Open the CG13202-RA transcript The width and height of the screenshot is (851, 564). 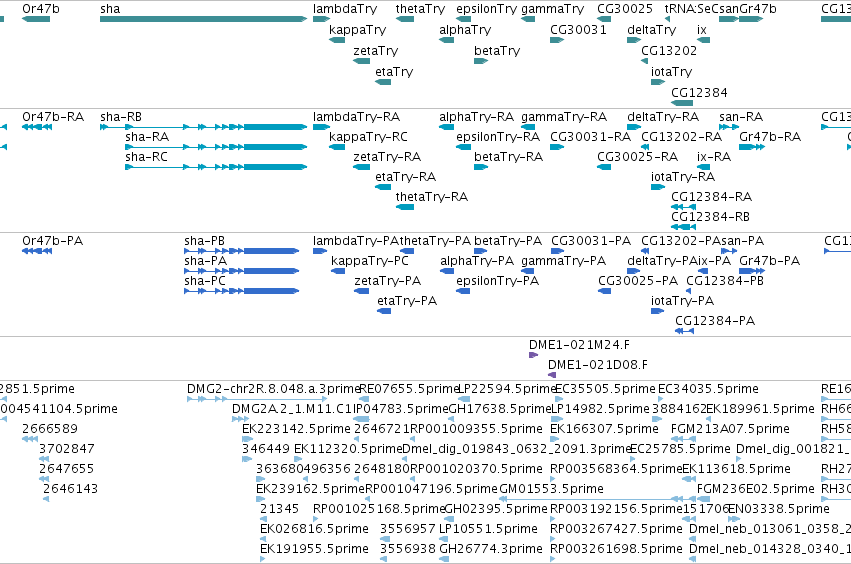click(645, 147)
